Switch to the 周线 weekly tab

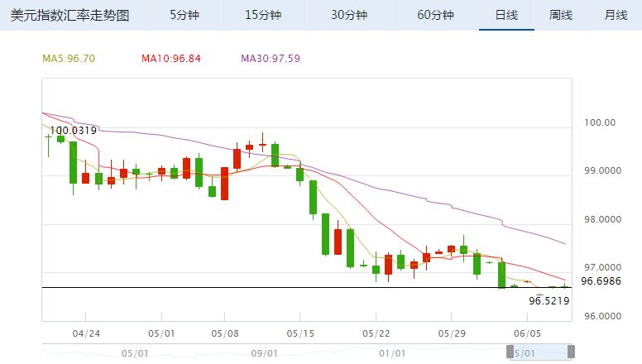pos(561,15)
